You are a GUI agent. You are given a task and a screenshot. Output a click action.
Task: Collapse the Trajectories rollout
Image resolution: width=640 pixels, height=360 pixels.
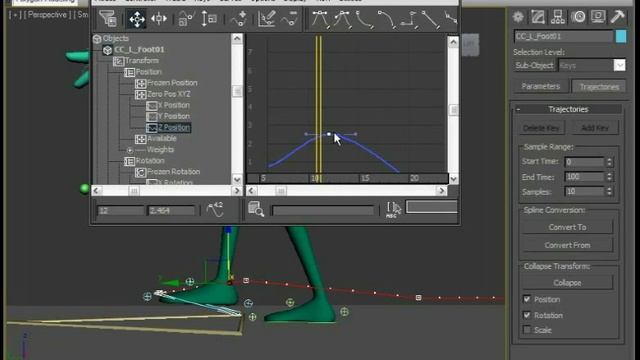[568, 109]
